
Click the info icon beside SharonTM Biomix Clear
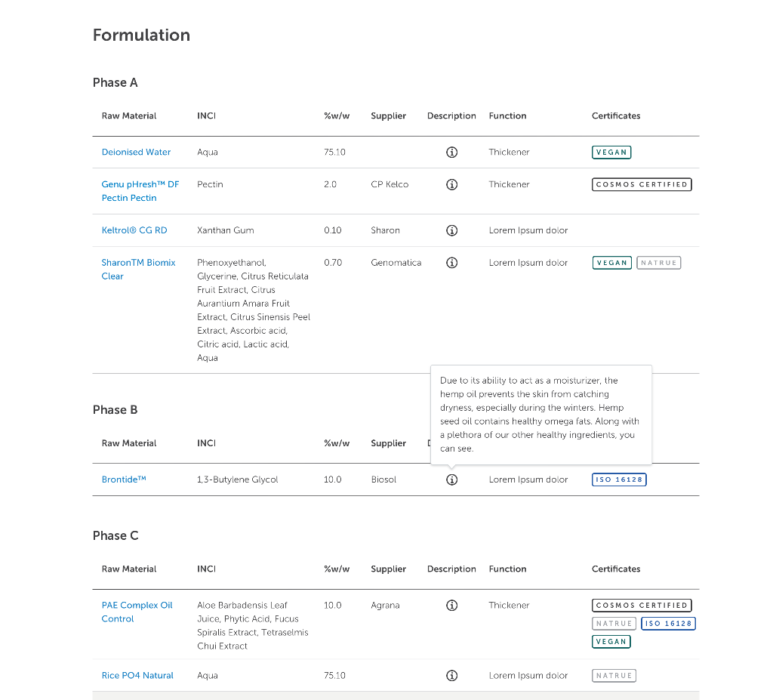[x=451, y=263]
